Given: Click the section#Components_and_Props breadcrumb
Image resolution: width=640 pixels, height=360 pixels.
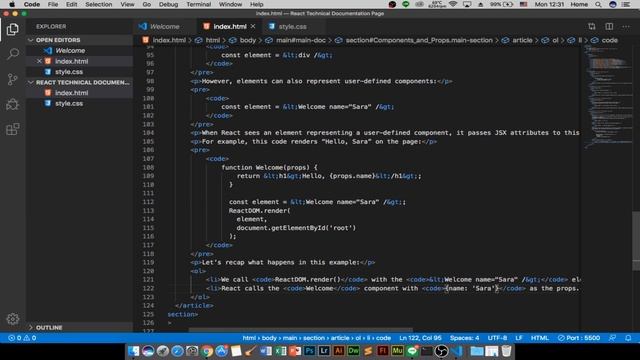Looking at the screenshot, I should click(x=414, y=40).
